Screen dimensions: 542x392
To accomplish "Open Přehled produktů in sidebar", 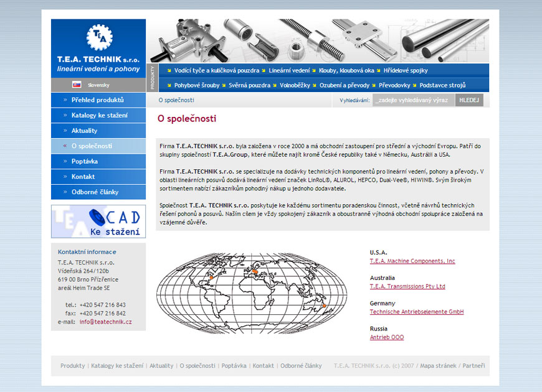I will 98,100.
